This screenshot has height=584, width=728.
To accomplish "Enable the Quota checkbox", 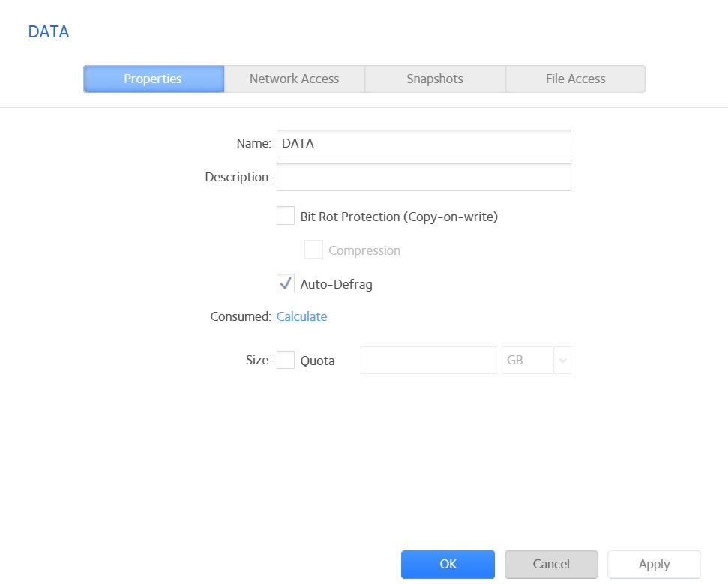I will pyautogui.click(x=286, y=360).
